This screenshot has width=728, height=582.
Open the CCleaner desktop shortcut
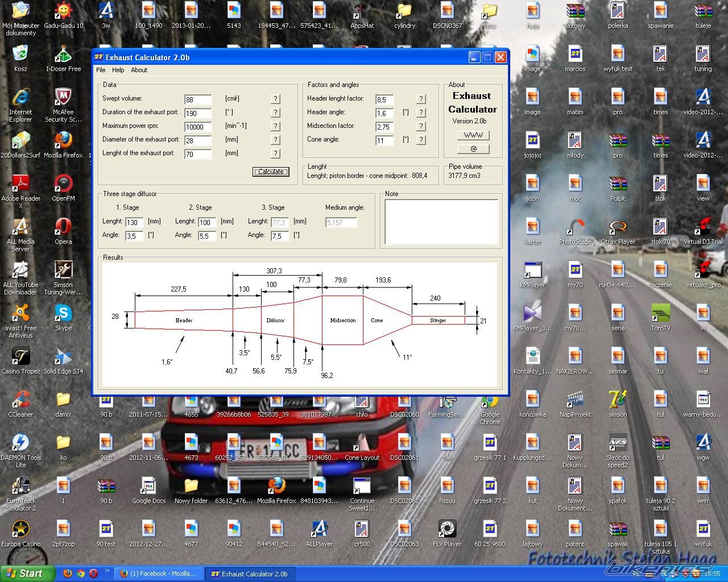click(20, 400)
